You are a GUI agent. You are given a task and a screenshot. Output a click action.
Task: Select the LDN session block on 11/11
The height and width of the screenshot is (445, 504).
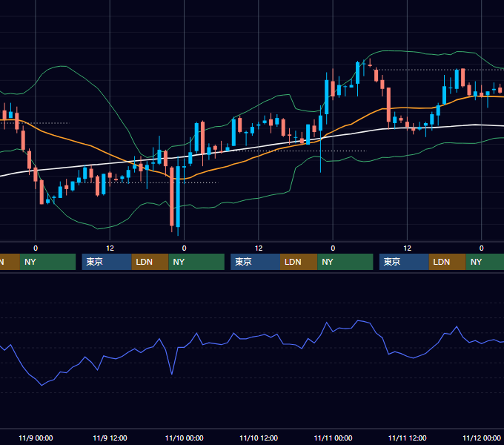[448, 262]
